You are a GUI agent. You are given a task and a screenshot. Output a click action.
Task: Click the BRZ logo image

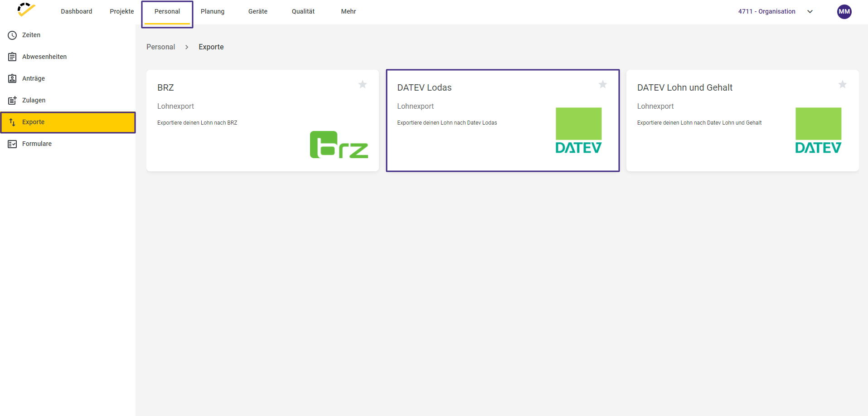339,145
